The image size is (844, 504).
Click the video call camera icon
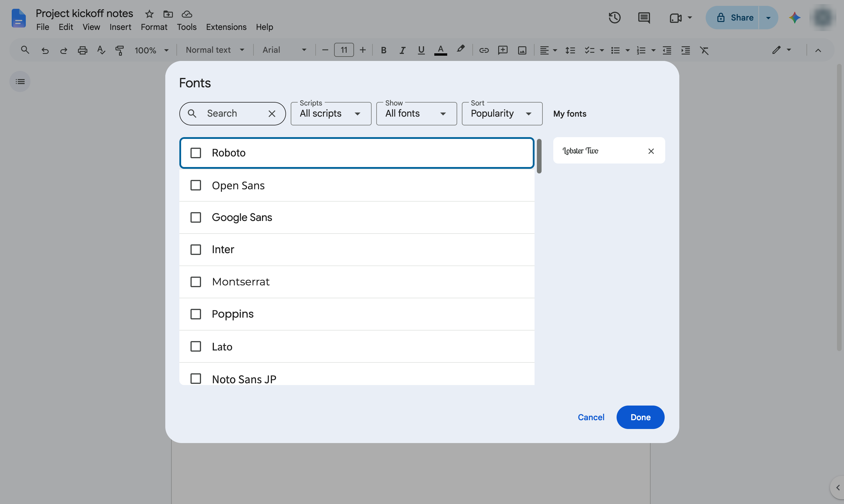pyautogui.click(x=675, y=18)
